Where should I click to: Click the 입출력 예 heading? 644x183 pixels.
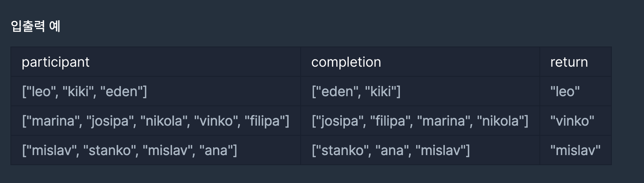[36, 26]
